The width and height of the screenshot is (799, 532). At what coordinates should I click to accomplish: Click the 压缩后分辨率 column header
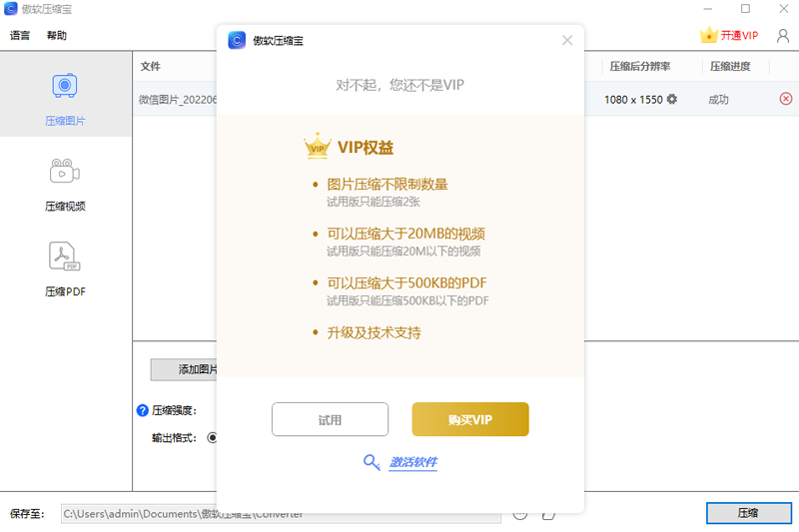(x=640, y=67)
